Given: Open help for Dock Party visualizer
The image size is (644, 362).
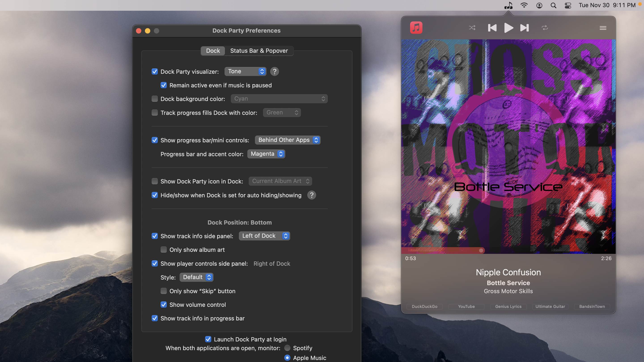Looking at the screenshot, I should point(275,72).
